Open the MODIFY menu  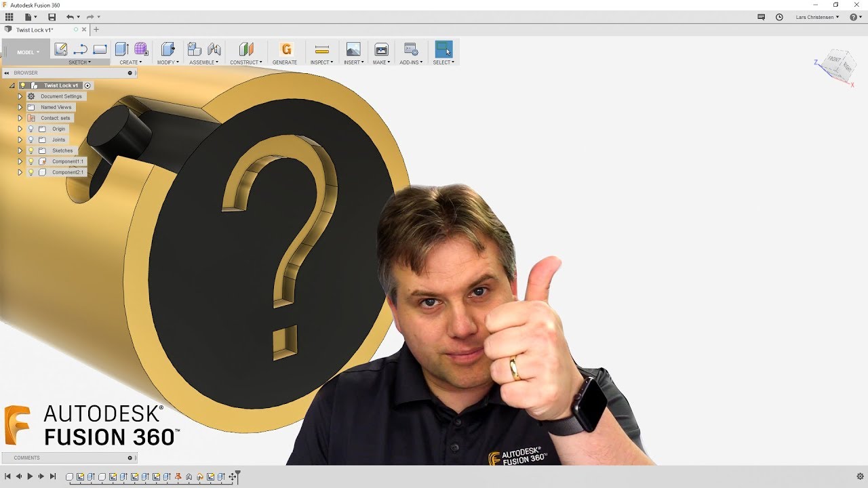(x=168, y=62)
